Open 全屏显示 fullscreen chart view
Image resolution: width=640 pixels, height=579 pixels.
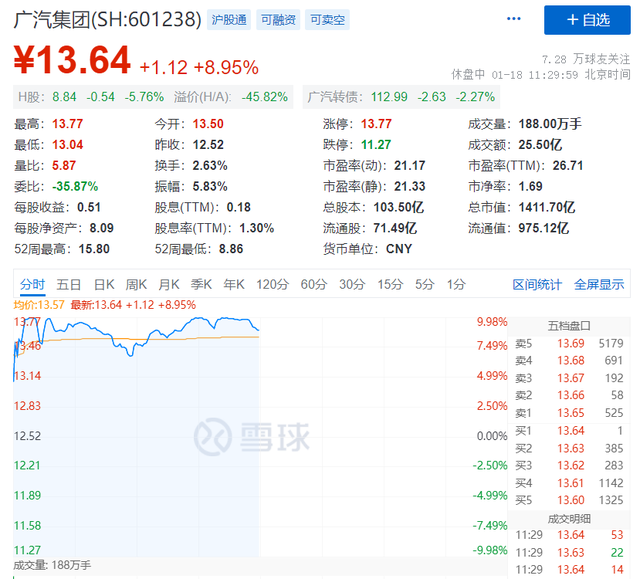[599, 284]
